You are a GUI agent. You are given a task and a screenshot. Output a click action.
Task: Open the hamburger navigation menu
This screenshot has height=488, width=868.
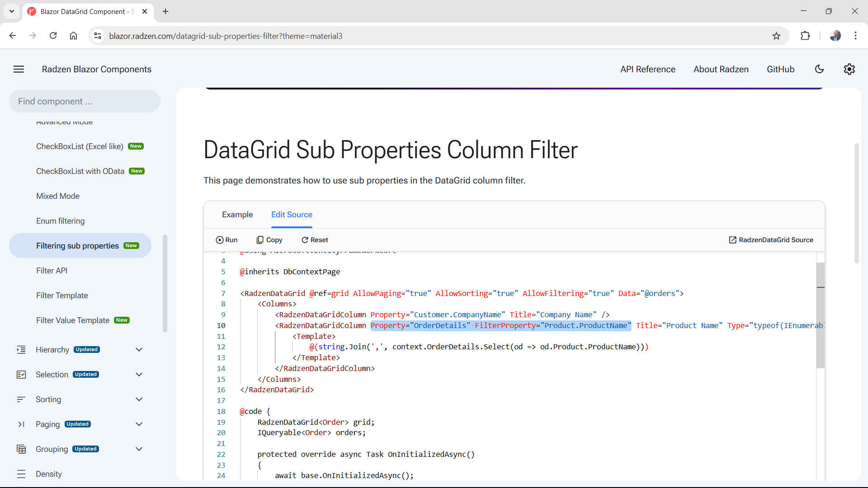tap(19, 69)
